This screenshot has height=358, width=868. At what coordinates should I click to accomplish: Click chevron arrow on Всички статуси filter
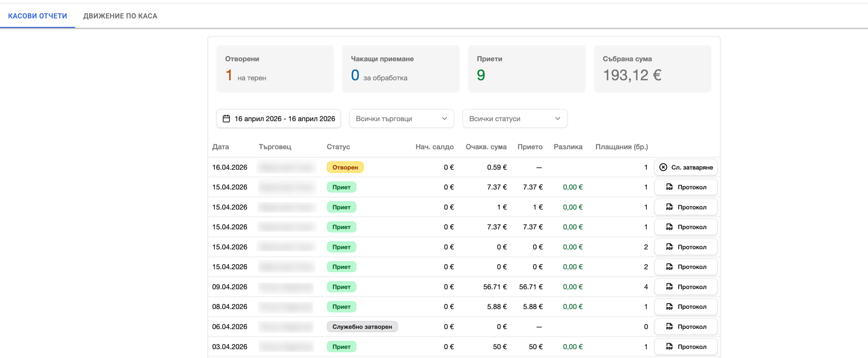click(x=558, y=119)
